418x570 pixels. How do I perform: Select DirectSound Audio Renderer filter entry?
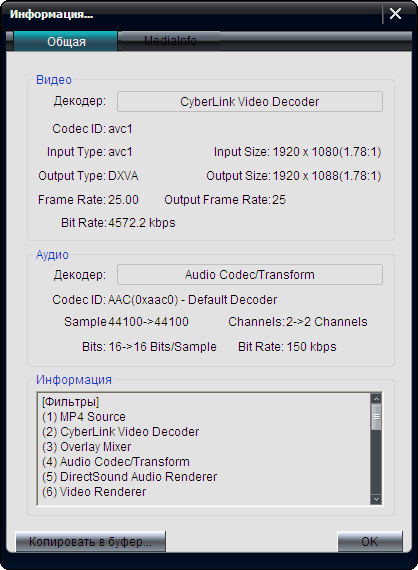coord(129,476)
